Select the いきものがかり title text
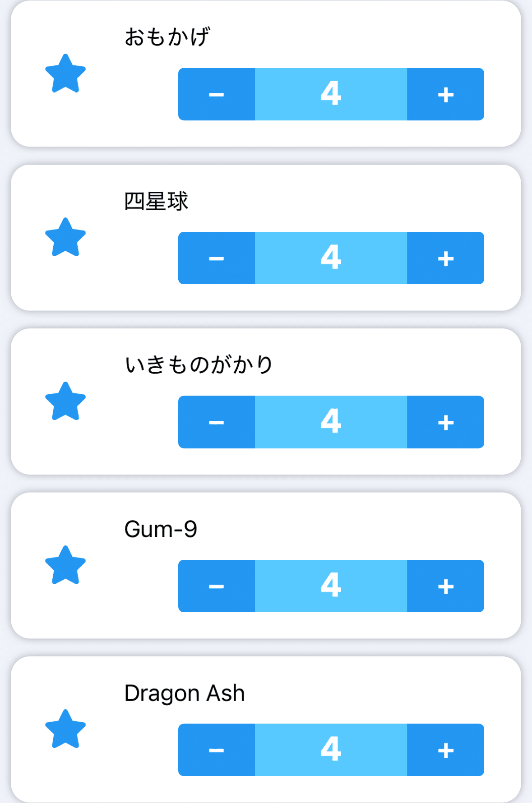The image size is (532, 803). point(199,365)
